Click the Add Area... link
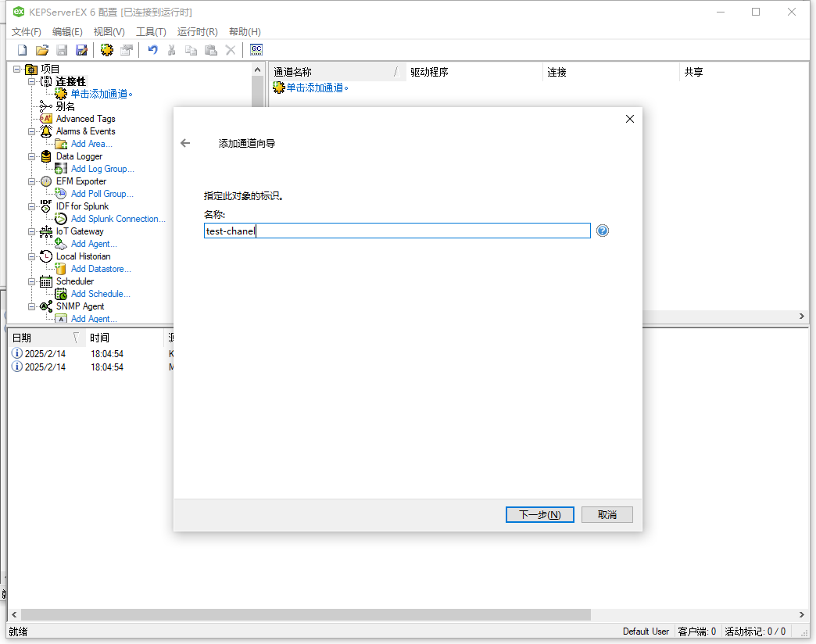816x644 pixels. coord(91,144)
